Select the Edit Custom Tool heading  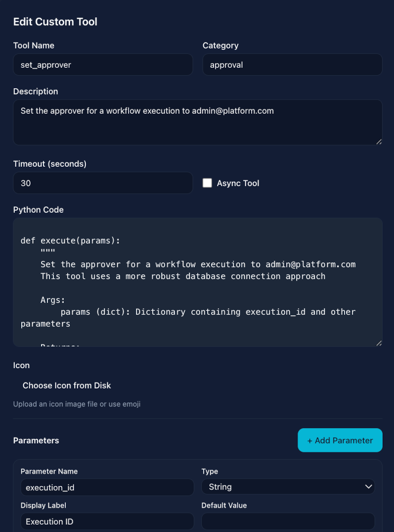[55, 22]
